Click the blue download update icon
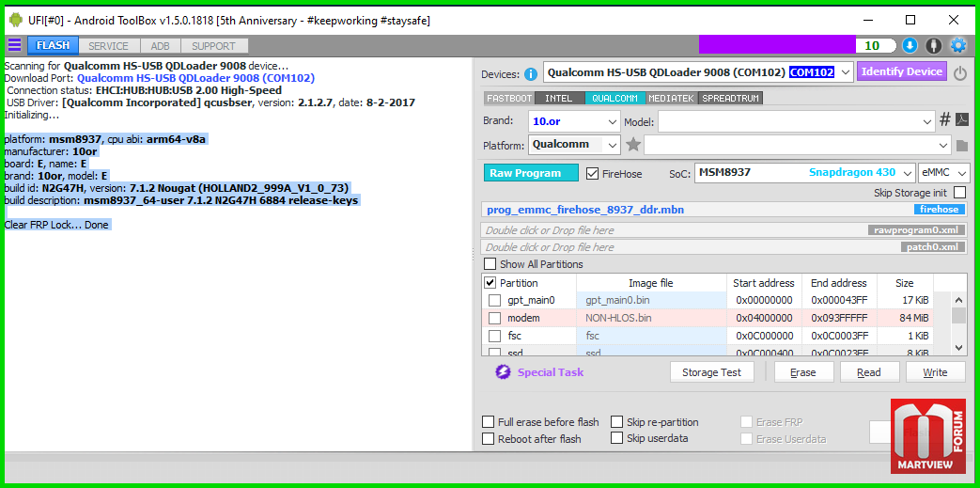 tap(910, 46)
